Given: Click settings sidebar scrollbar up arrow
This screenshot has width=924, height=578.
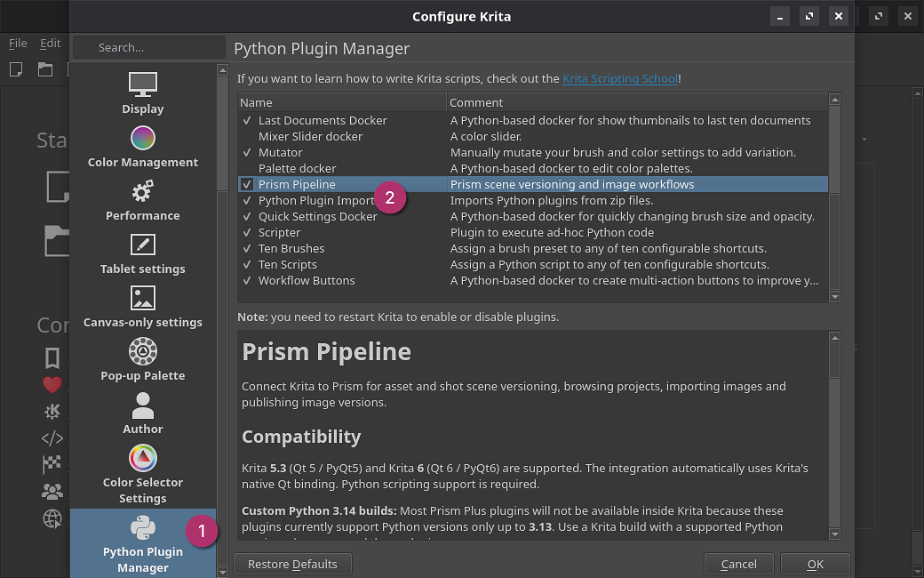Looking at the screenshot, I should tap(222, 70).
